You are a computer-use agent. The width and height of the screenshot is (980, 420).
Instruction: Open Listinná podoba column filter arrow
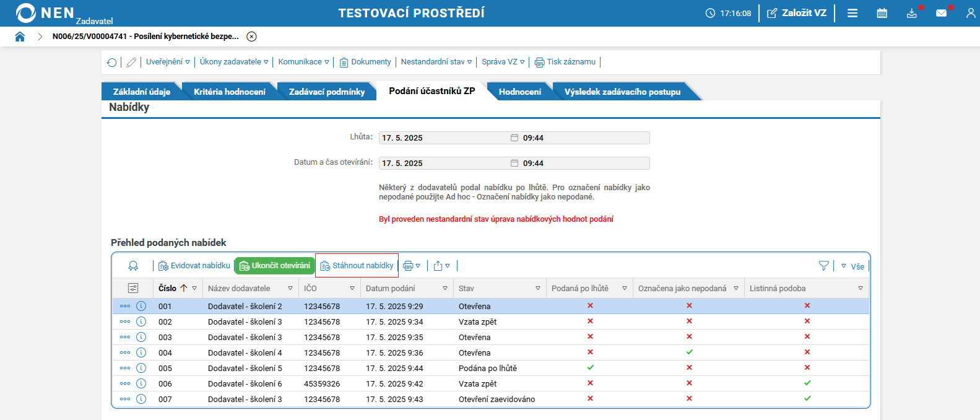(x=861, y=288)
